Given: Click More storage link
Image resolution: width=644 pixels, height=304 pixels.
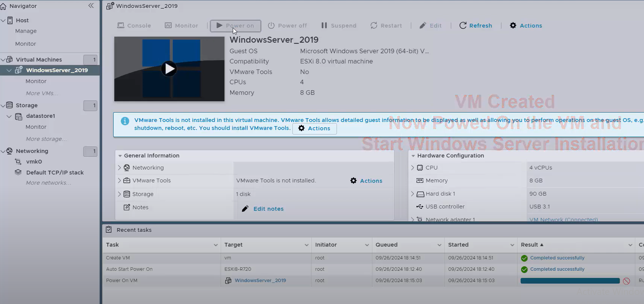Looking at the screenshot, I should [46, 139].
